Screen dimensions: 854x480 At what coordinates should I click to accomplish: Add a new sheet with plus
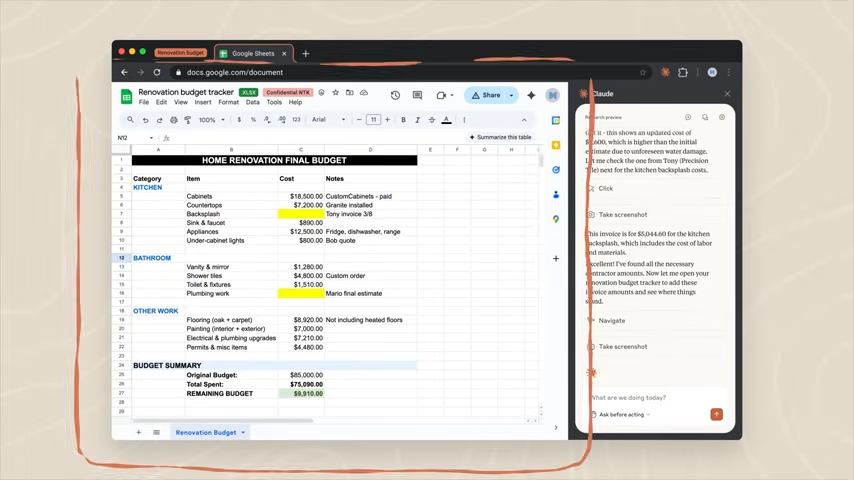(x=138, y=433)
